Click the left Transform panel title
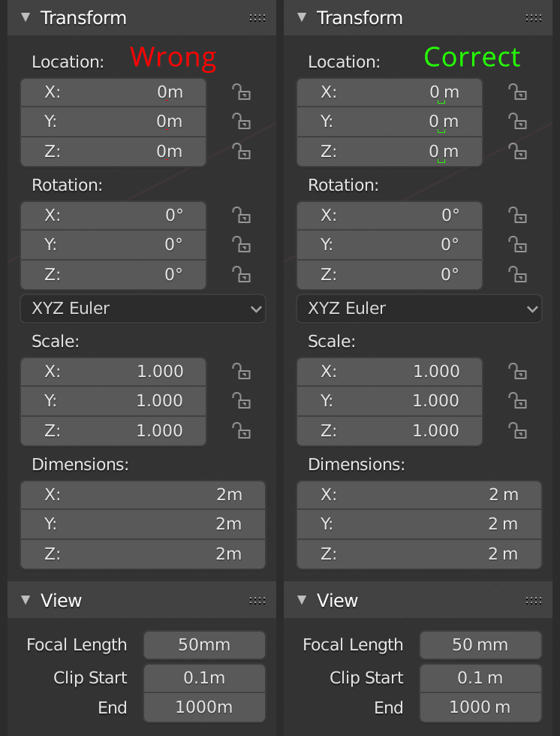This screenshot has width=560, height=736. coord(83,18)
